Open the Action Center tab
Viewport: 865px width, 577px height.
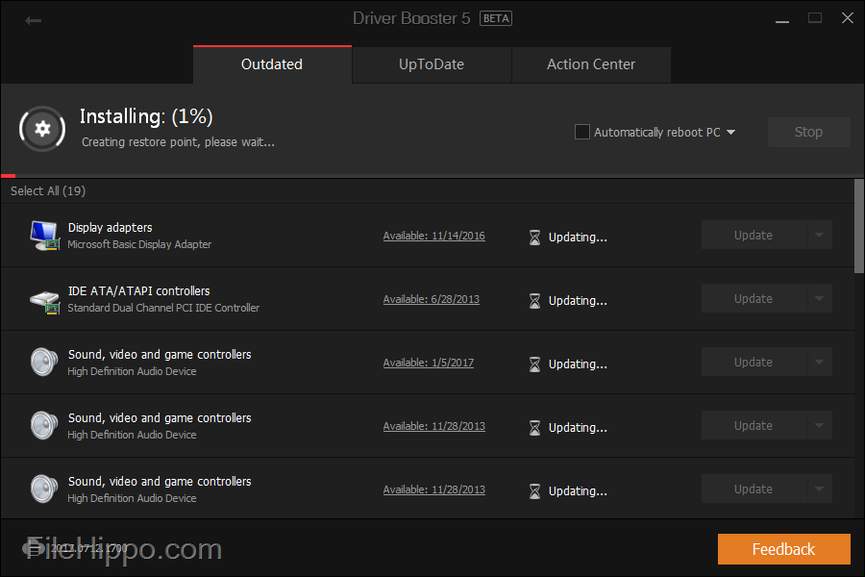tap(591, 65)
